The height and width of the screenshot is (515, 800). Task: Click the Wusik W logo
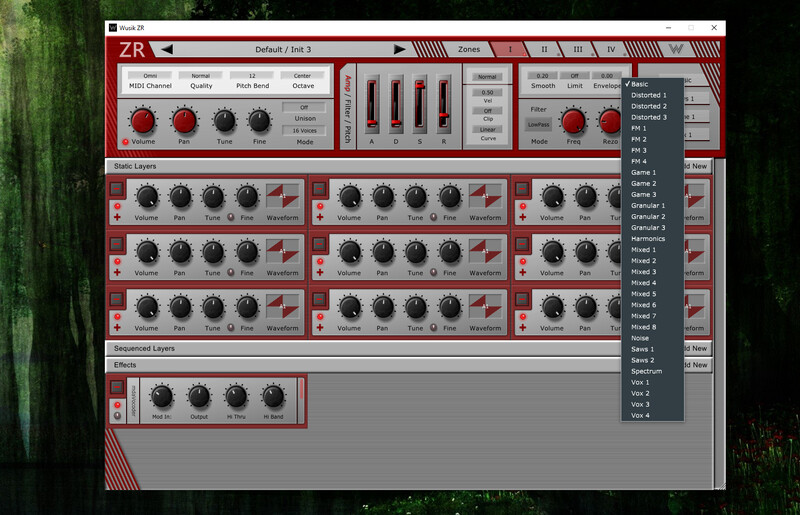click(676, 49)
